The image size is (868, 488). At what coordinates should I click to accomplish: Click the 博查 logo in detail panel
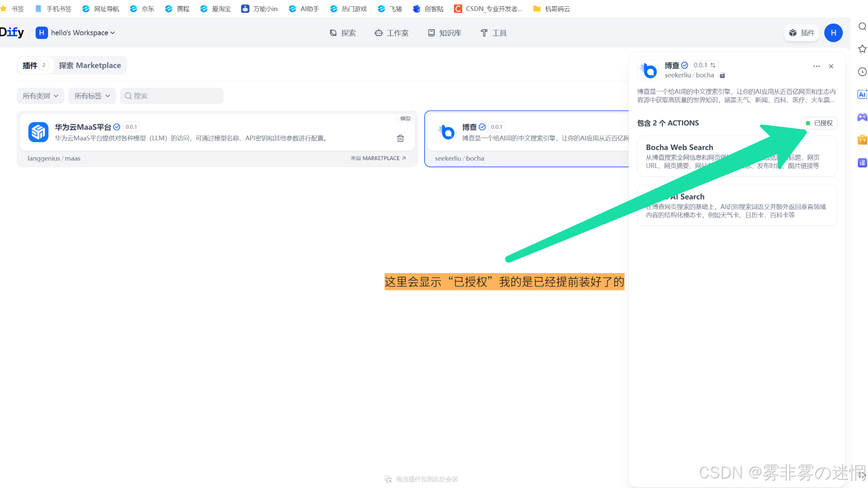coord(648,70)
